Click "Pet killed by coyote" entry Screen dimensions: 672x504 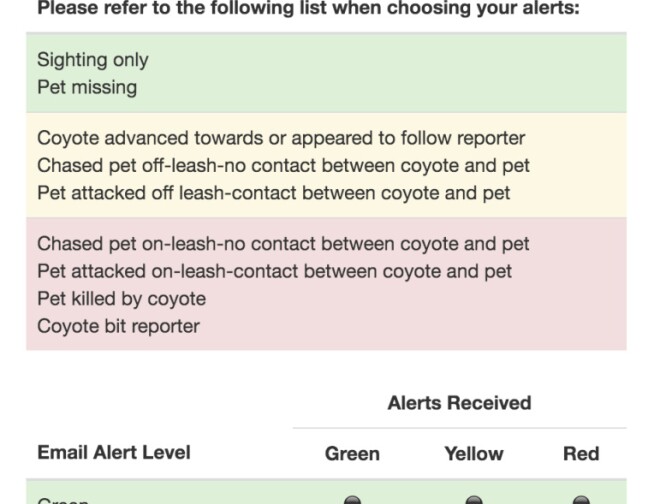coord(121,298)
